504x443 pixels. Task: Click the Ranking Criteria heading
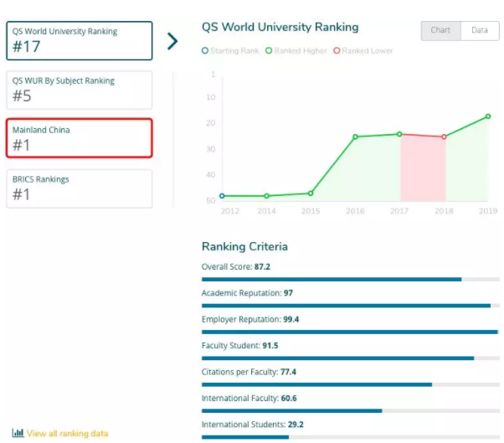coord(244,246)
